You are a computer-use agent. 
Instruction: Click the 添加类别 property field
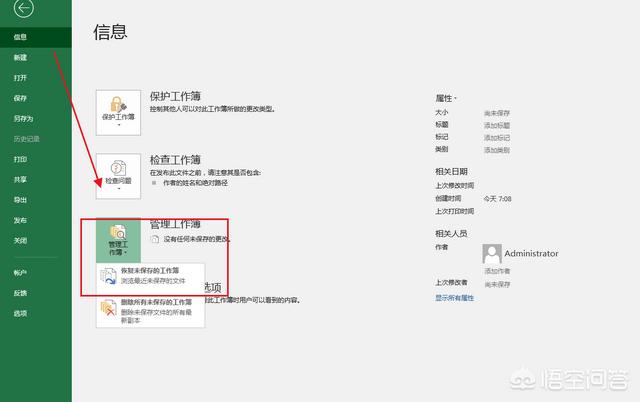coord(497,150)
